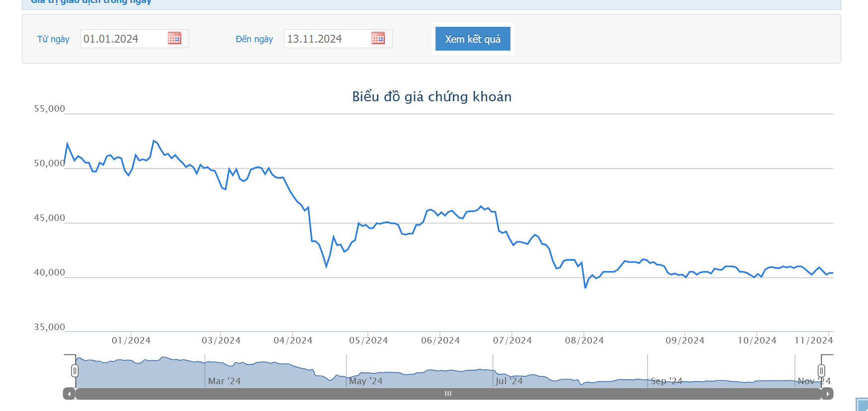The height and width of the screenshot is (411, 868).
Task: Click the Từ ngày label
Action: click(53, 39)
